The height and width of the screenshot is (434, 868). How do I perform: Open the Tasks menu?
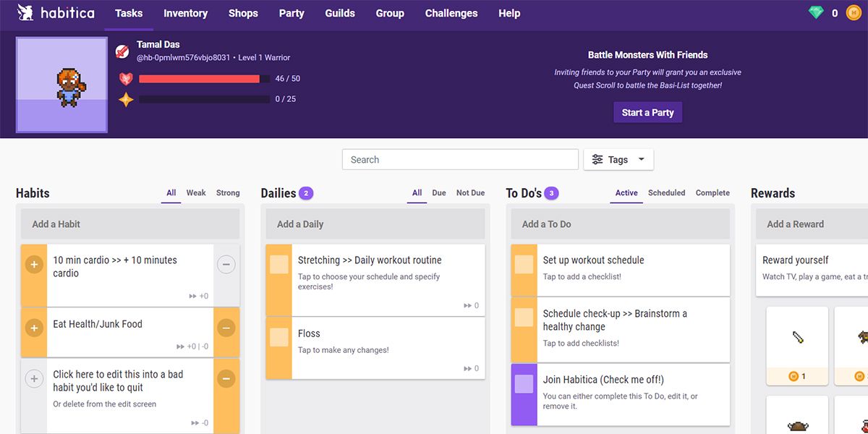pos(129,13)
